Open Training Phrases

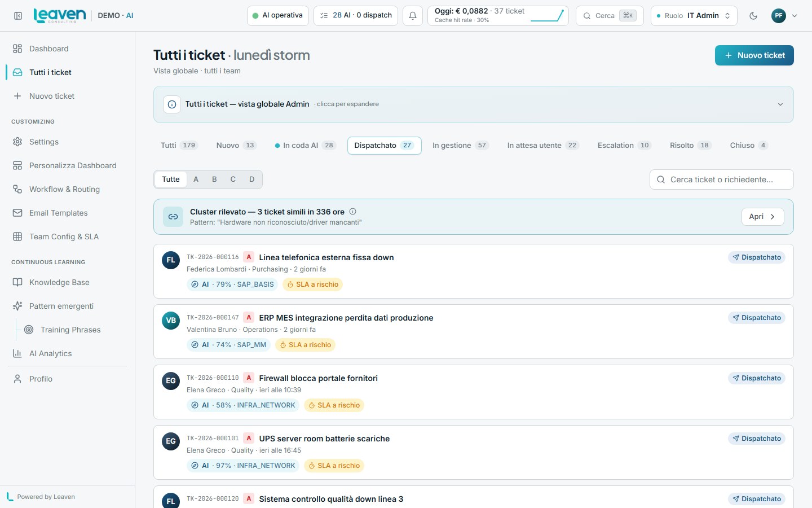(x=73, y=330)
